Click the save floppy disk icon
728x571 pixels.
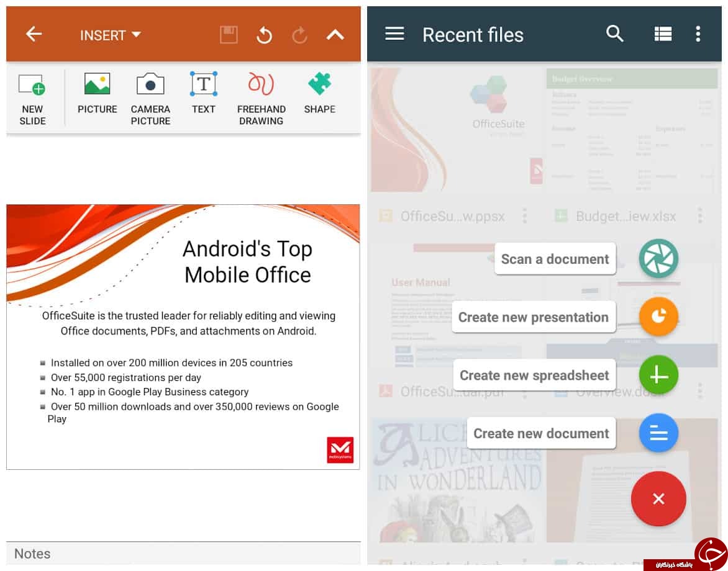point(229,35)
